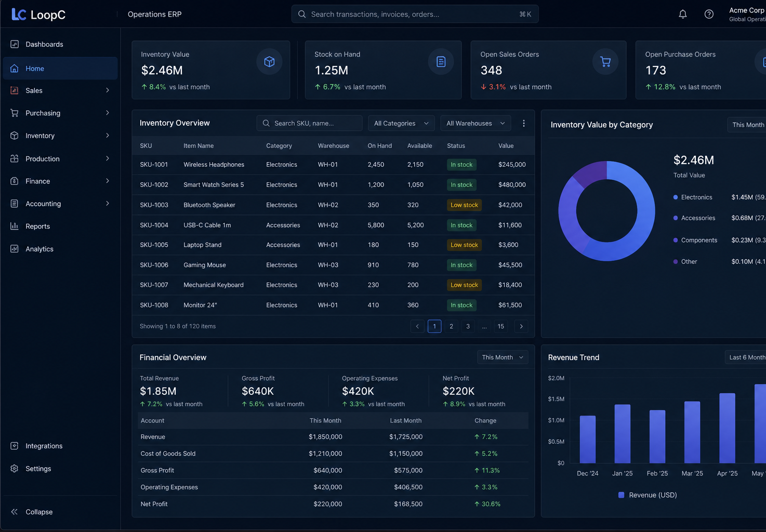Image resolution: width=766 pixels, height=532 pixels.
Task: Expand the Purchasing sidebar menu
Action: (108, 113)
